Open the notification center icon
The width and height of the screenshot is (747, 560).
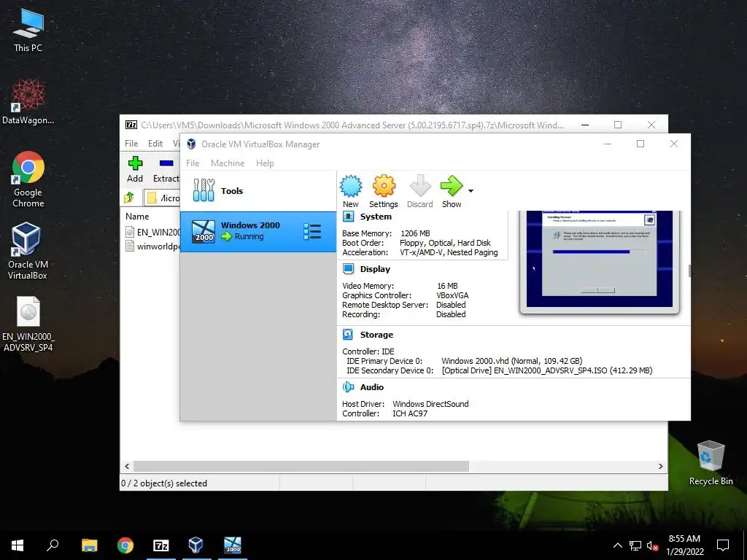723,545
